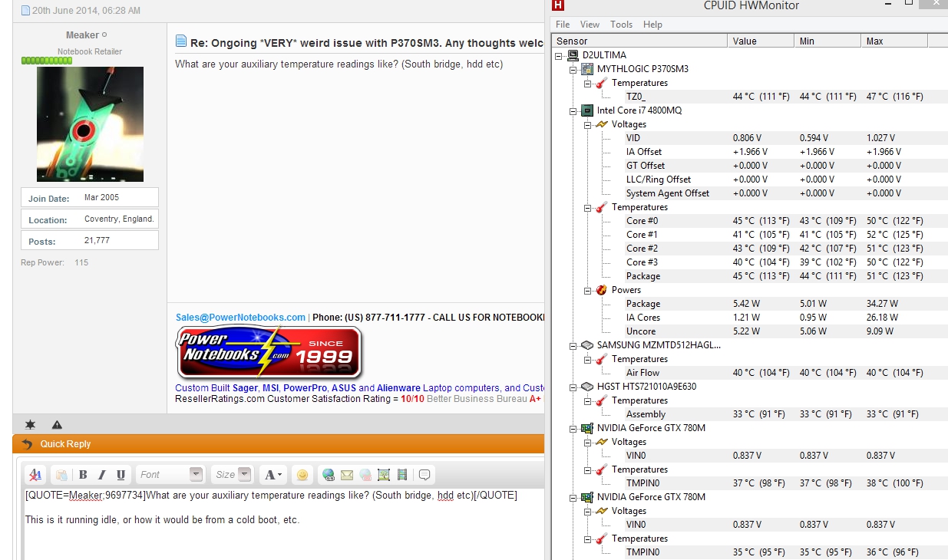Click the Paste as Plain Text icon

tap(61, 475)
